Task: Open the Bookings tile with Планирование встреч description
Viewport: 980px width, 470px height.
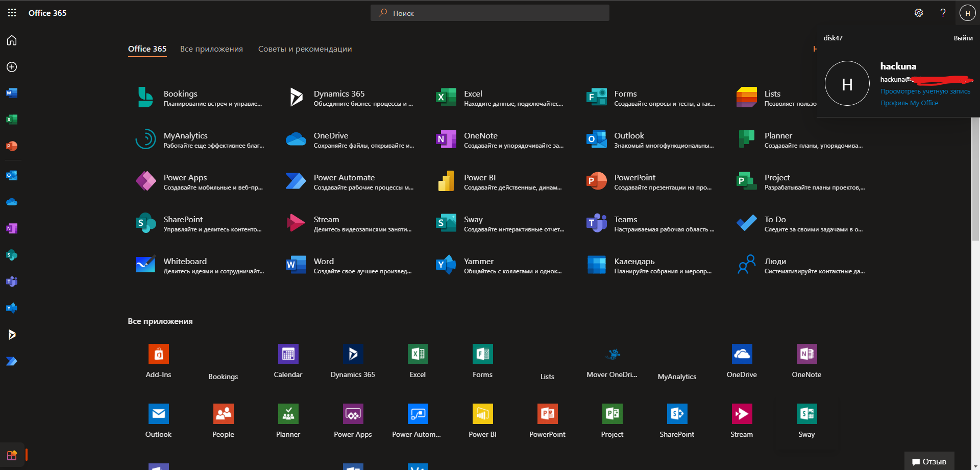Action: coord(199,98)
